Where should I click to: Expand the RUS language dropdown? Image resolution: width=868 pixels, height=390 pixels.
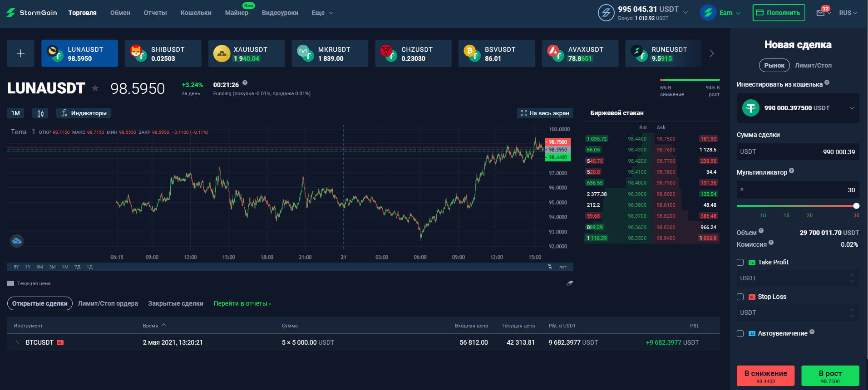848,13
